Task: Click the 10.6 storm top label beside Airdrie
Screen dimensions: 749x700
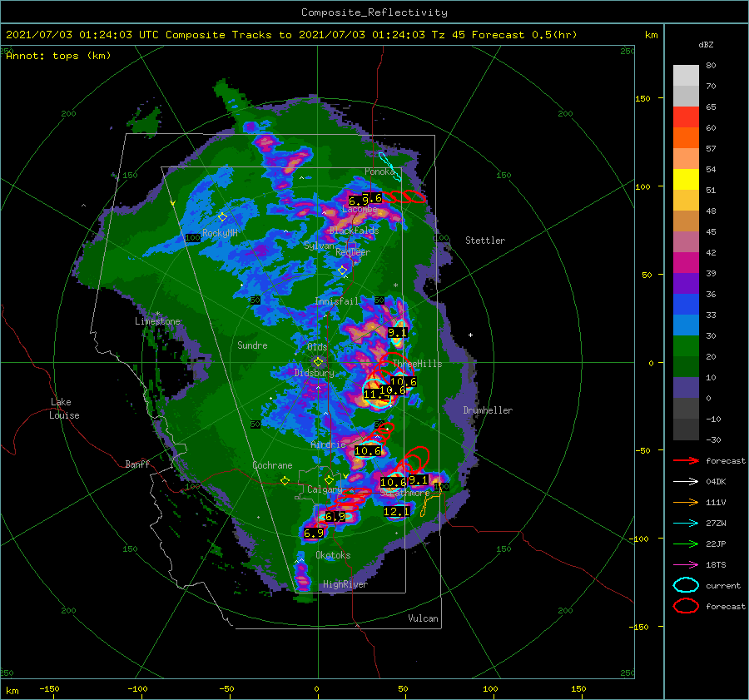Action: [368, 450]
